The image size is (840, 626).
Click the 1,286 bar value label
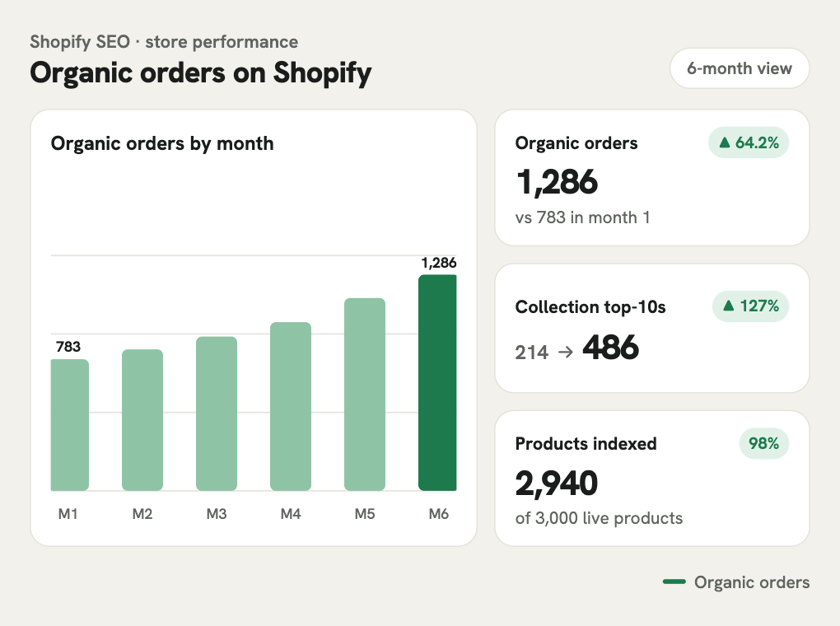(439, 263)
